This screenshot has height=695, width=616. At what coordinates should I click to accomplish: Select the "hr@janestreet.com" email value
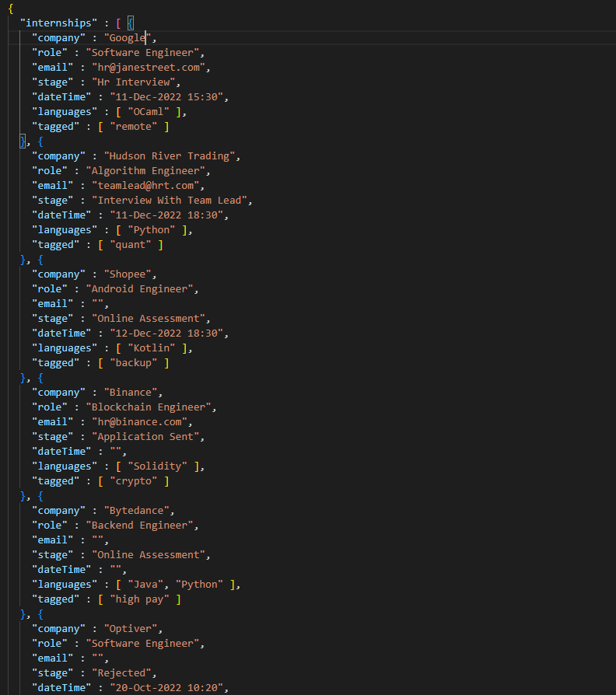pyautogui.click(x=149, y=68)
